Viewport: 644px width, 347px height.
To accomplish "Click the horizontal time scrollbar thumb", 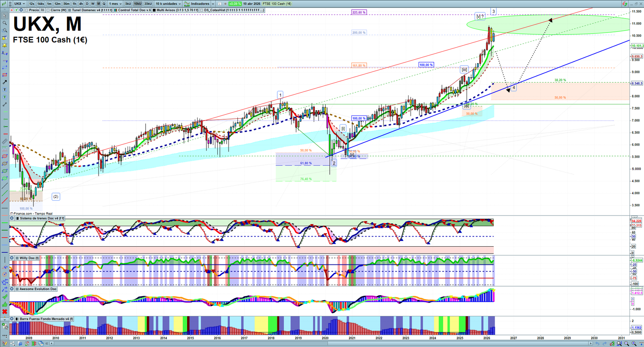I will pos(459,343).
